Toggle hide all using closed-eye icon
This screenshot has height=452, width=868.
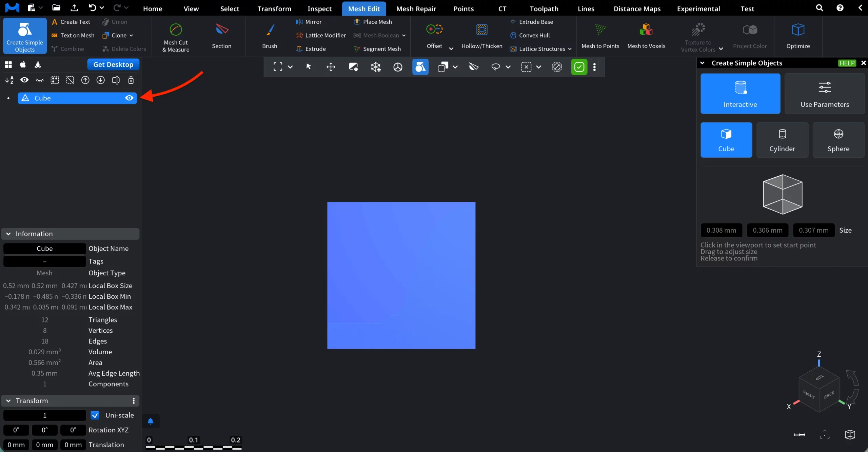[39, 80]
